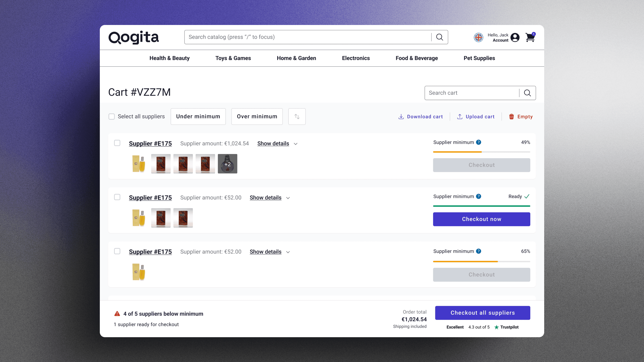Click disabled Checkout button at 49%

(x=481, y=165)
